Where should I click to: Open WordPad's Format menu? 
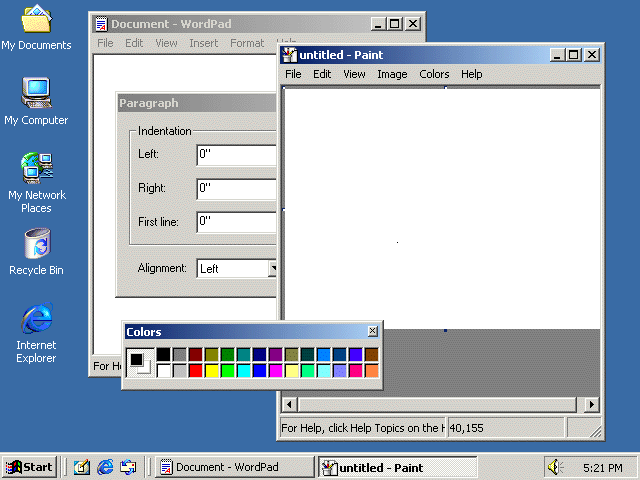pos(247,43)
